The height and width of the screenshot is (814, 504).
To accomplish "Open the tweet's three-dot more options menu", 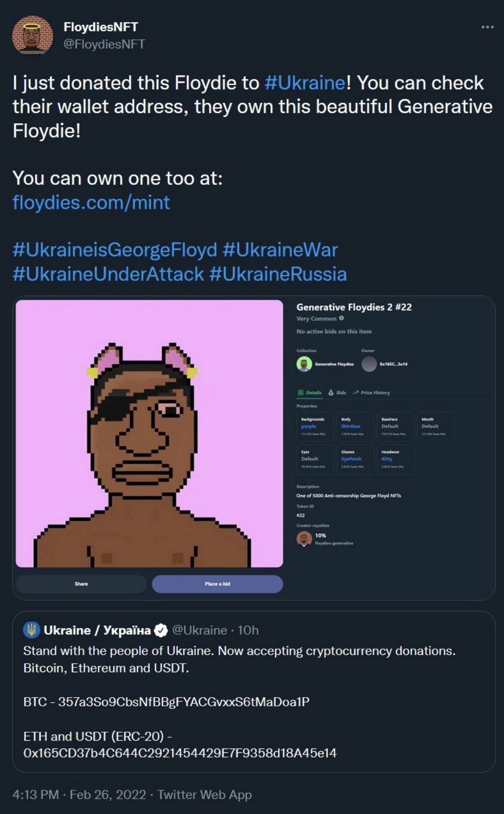I will point(487,27).
